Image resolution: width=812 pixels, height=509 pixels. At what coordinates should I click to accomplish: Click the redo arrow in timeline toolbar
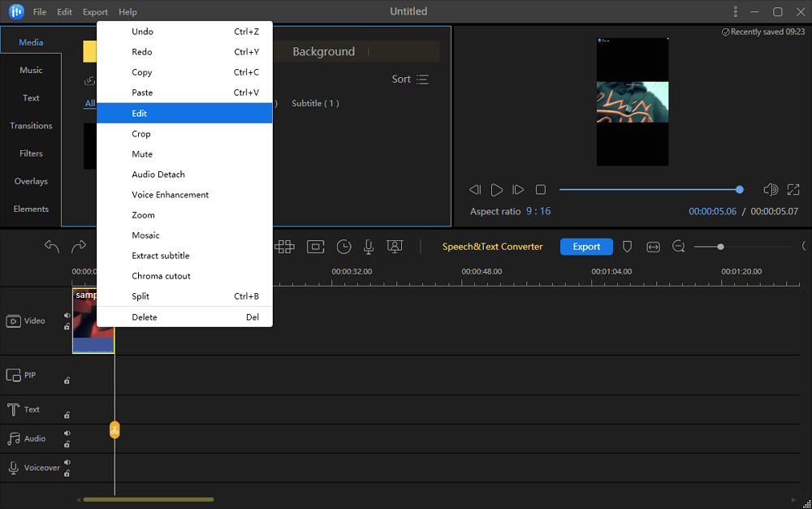pos(79,247)
